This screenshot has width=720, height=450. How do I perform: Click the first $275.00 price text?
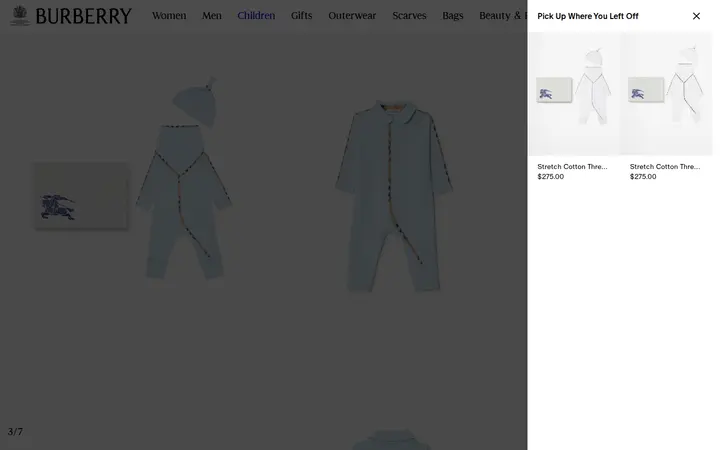pyautogui.click(x=551, y=177)
